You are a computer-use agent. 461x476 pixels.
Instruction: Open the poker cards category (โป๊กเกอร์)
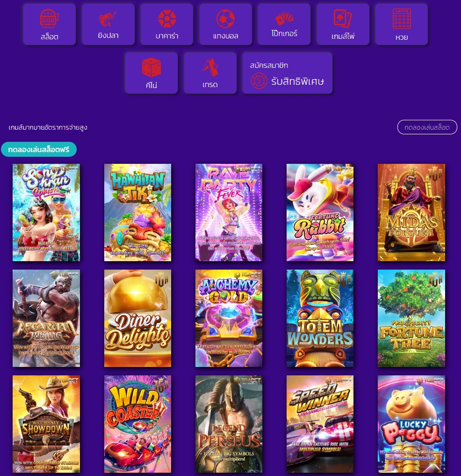click(284, 24)
